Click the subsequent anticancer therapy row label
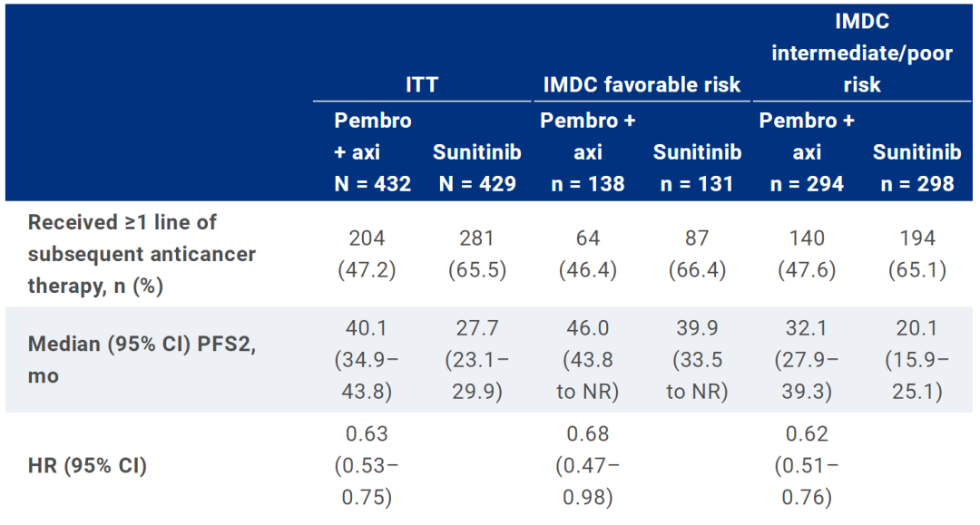The width and height of the screenshot is (980, 525). click(142, 254)
